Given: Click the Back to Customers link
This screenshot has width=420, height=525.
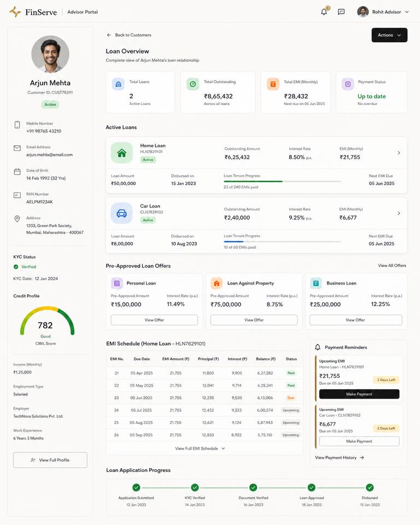Looking at the screenshot, I should (133, 35).
